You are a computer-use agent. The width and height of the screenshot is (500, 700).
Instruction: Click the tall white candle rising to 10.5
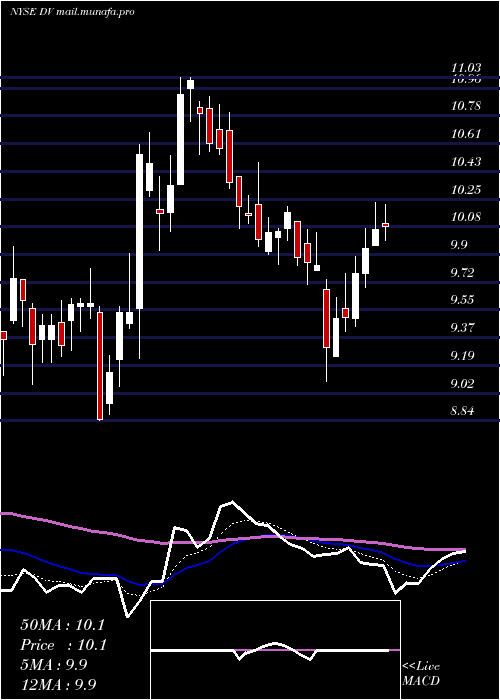pyautogui.click(x=140, y=231)
